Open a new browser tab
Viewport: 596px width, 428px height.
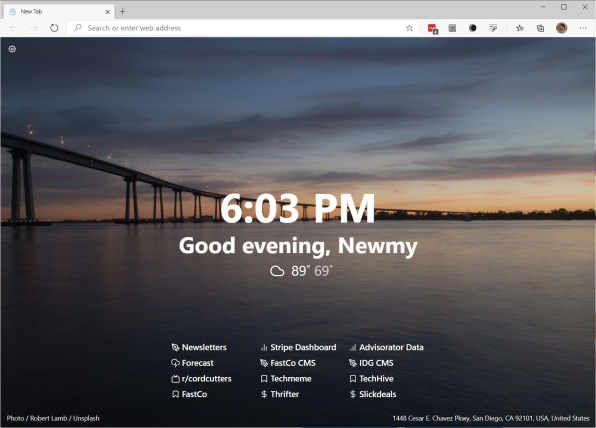tap(122, 11)
